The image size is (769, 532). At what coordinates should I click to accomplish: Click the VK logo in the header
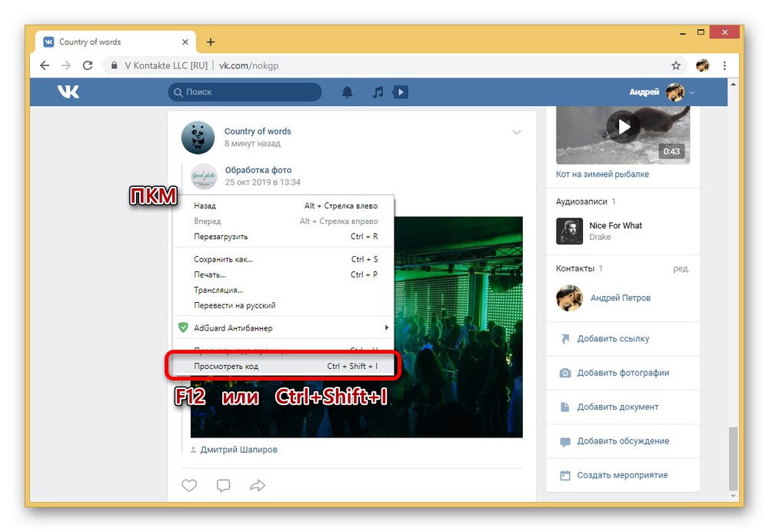pos(68,91)
